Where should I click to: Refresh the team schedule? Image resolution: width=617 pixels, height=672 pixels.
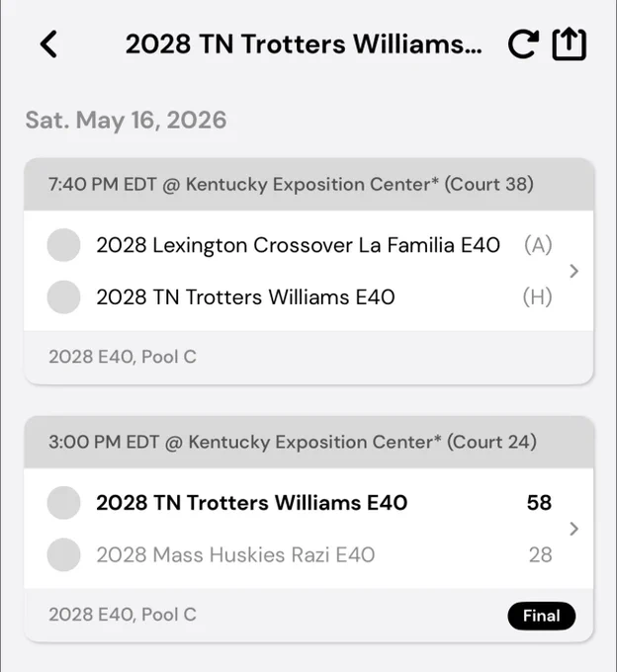tap(523, 44)
